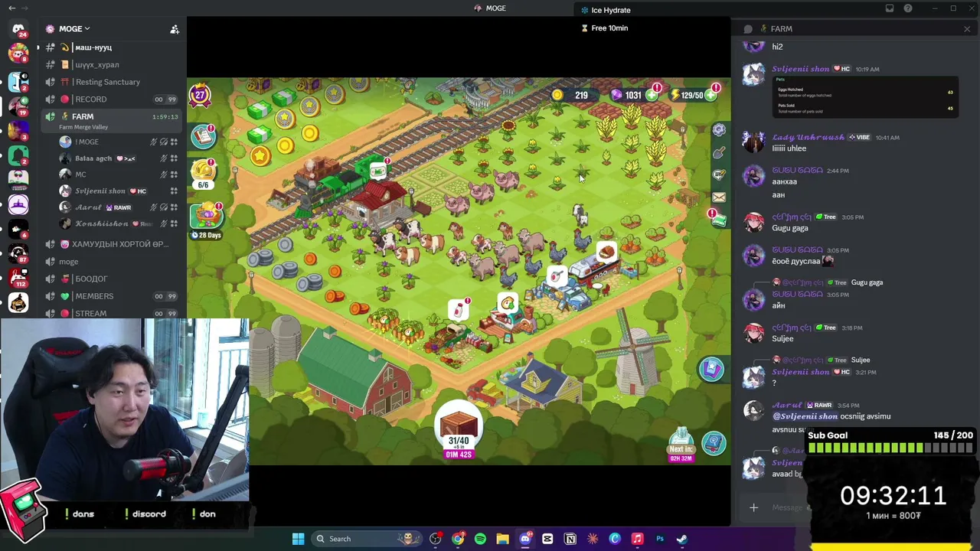Viewport: 980px width, 551px height.
Task: Open Spotify from the taskbar
Action: (x=480, y=539)
